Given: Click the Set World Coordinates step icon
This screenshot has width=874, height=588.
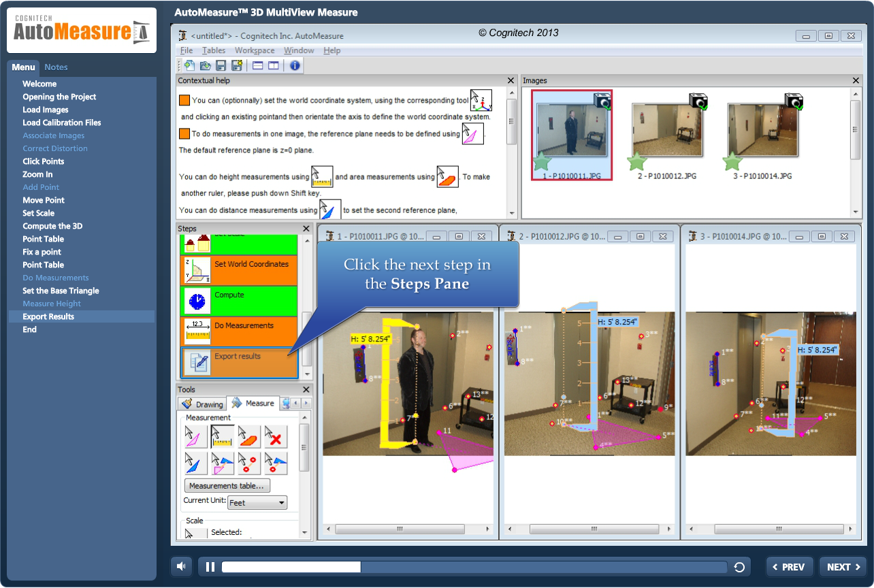Looking at the screenshot, I should click(197, 269).
